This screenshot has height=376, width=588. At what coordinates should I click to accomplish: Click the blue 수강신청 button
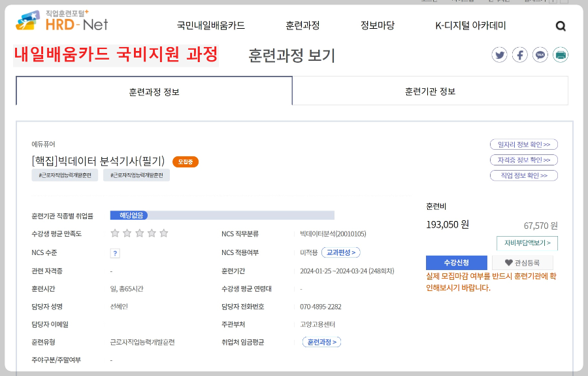click(x=457, y=263)
